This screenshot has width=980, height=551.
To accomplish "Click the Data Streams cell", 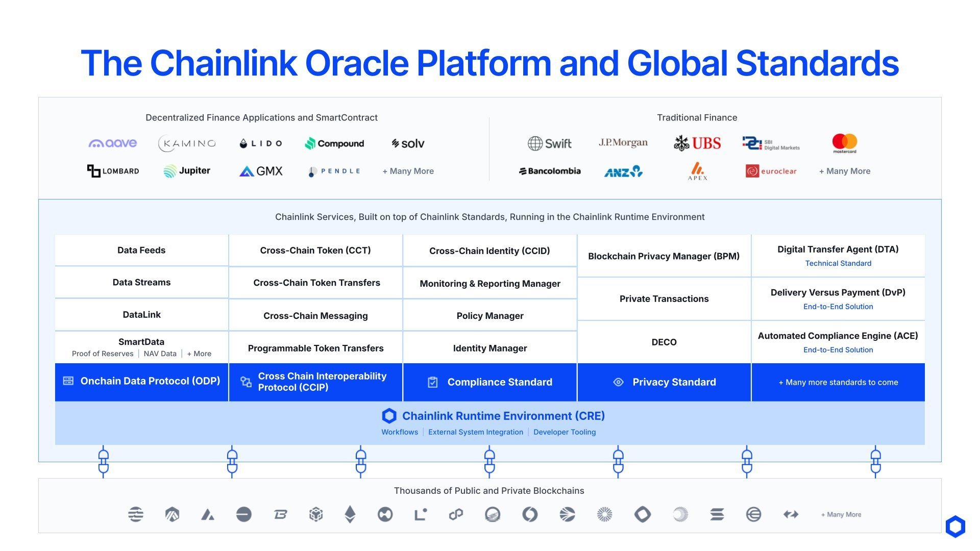I will (141, 282).
